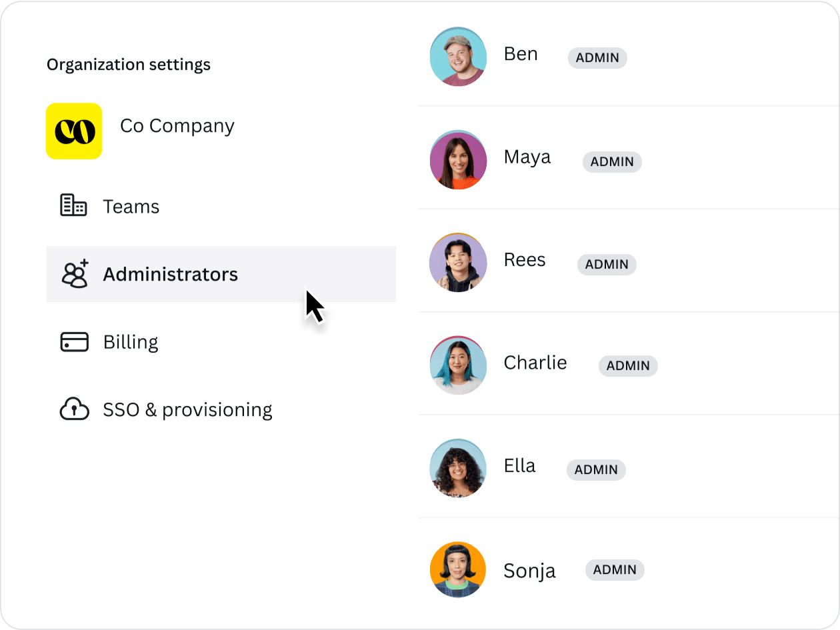Open Charlie's profile picture
This screenshot has height=630, width=840.
click(x=458, y=365)
